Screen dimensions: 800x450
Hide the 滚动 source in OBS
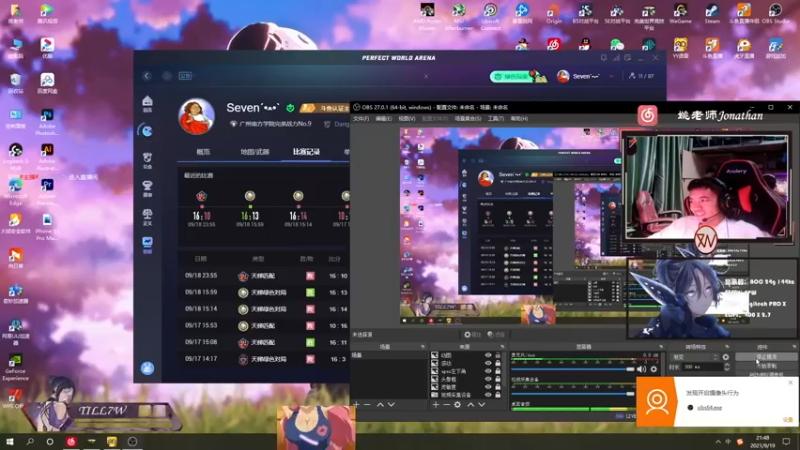[488, 363]
